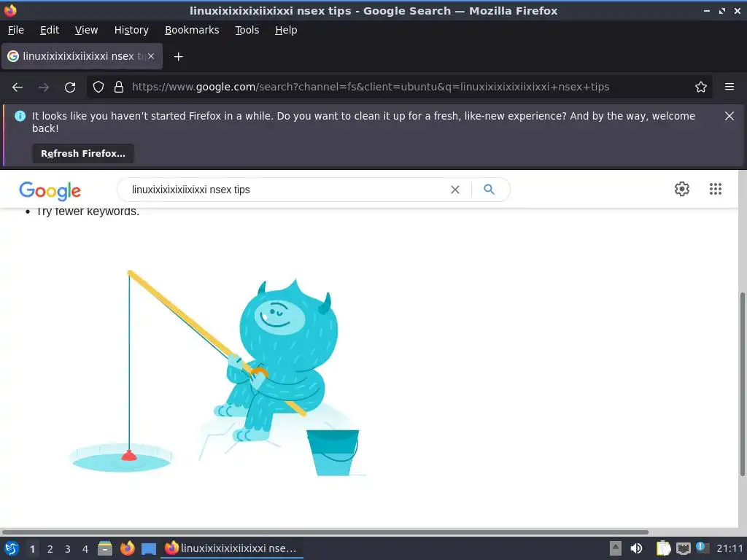The width and height of the screenshot is (747, 560).
Task: Open the Google apps grid
Action: [715, 189]
